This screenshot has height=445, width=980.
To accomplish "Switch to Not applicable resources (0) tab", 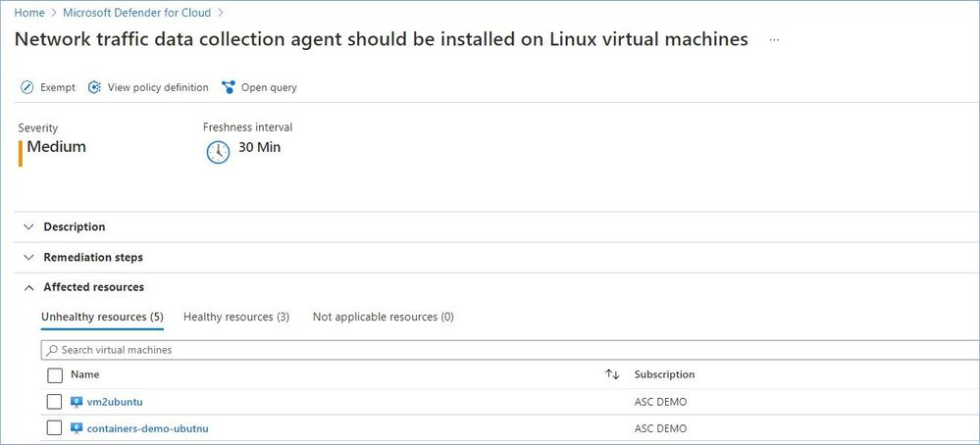I will point(384,317).
